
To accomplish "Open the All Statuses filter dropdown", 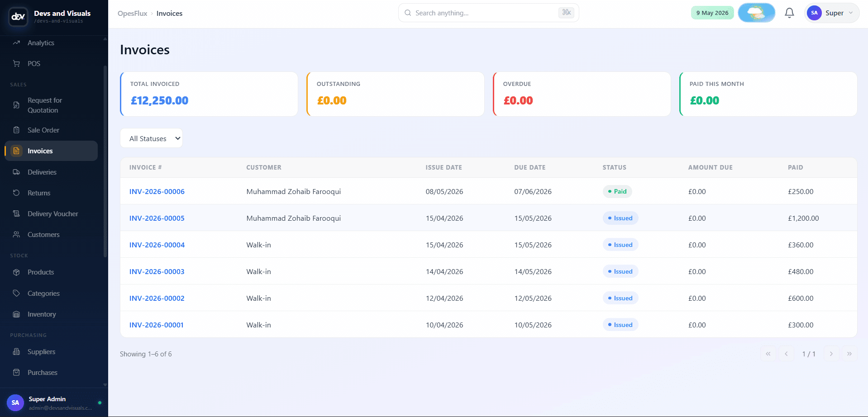I will [x=151, y=138].
